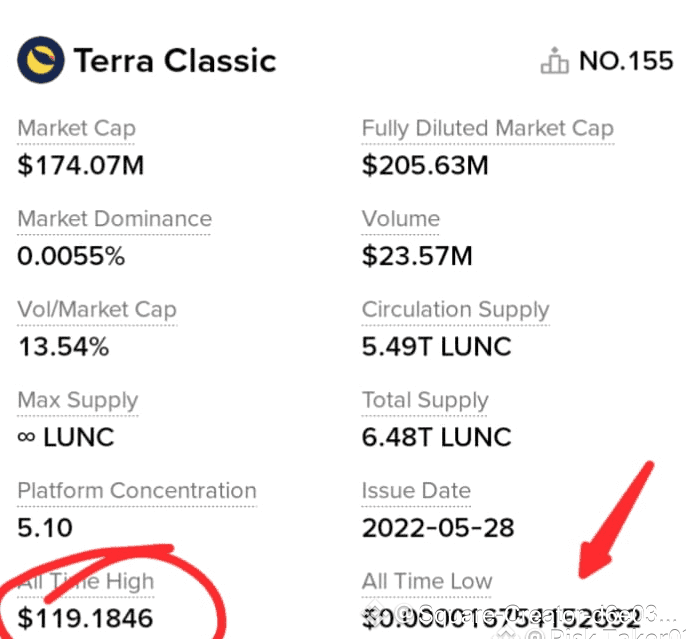Tap the Volume label
The width and height of the screenshot is (686, 639).
pos(400,219)
